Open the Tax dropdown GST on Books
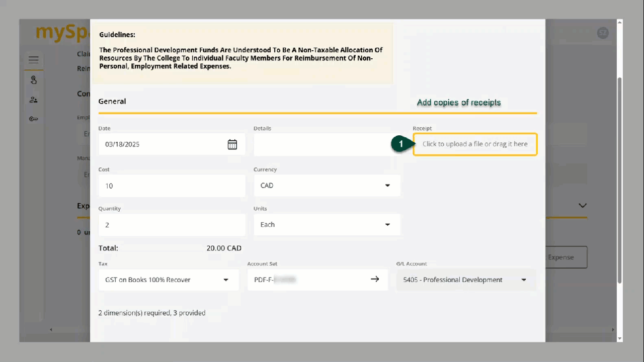This screenshot has width=644, height=362. [169, 280]
